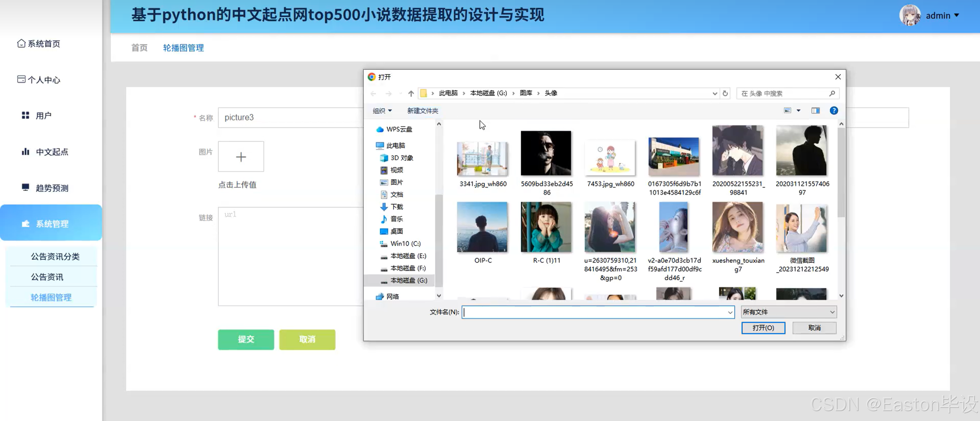Click the 打开(O) button
The image size is (980, 421).
(x=763, y=328)
